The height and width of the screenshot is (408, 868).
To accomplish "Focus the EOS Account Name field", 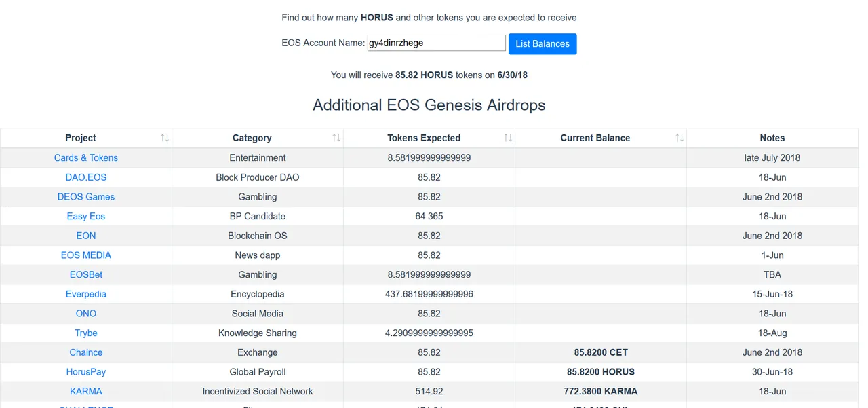I will [x=437, y=43].
